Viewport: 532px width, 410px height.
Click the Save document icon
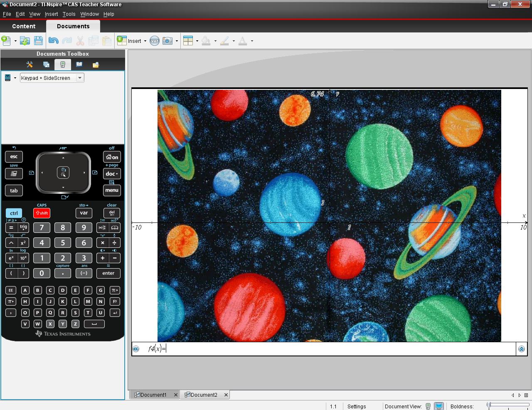pos(38,41)
